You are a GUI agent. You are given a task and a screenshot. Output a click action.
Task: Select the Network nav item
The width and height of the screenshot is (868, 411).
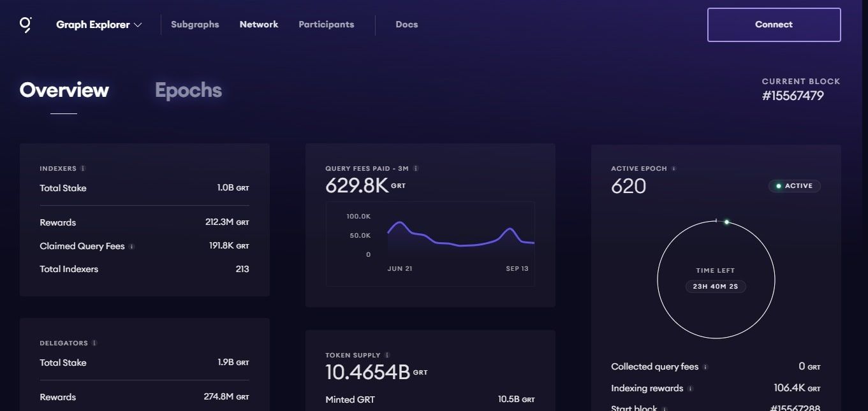click(259, 24)
